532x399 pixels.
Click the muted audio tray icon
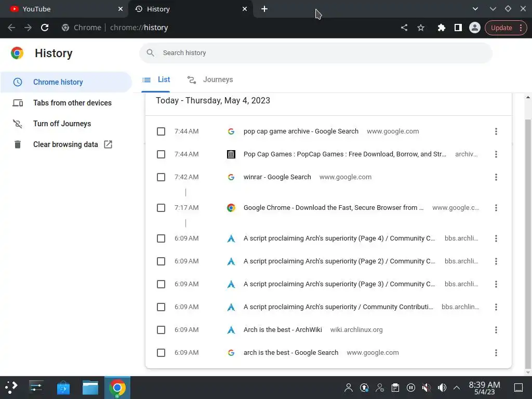click(426, 388)
